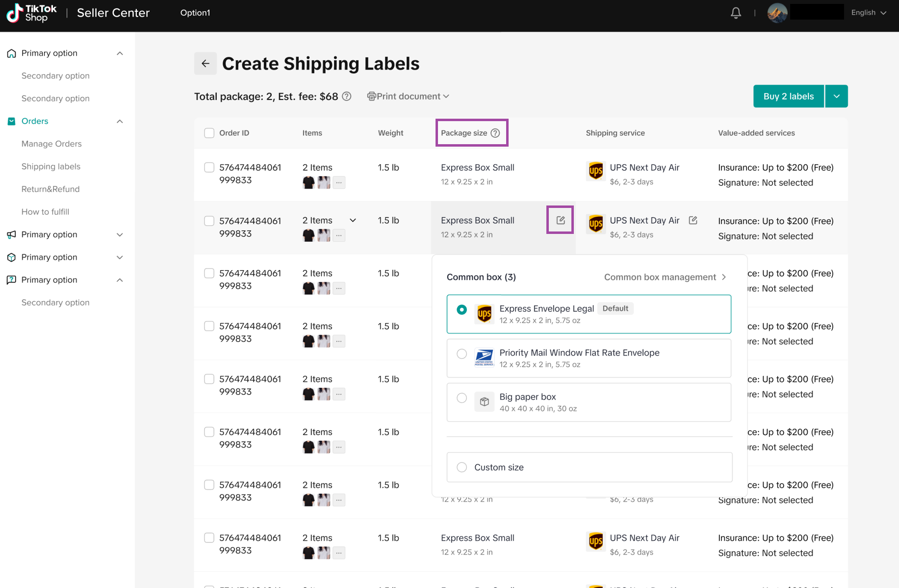899x588 pixels.
Task: Open the Print document dropdown
Action: click(x=408, y=97)
